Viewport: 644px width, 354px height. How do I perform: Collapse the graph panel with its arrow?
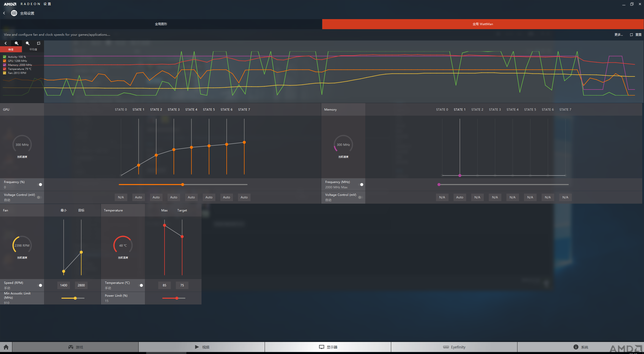click(6, 43)
